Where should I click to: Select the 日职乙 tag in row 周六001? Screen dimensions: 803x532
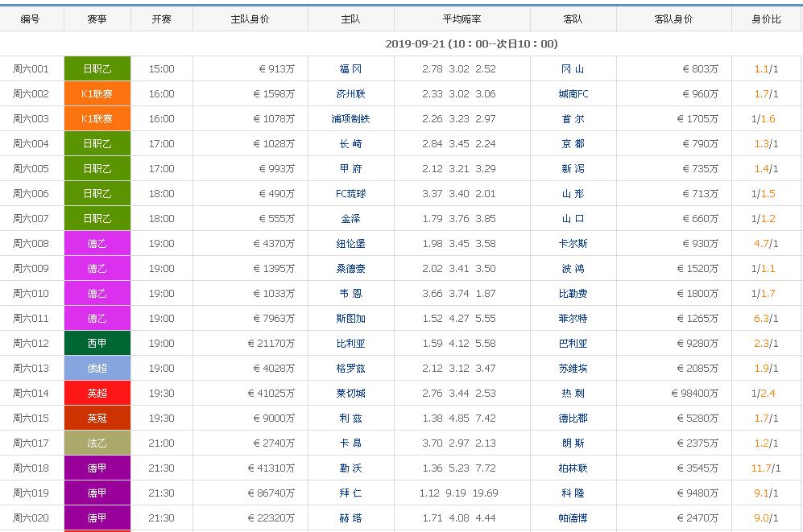tap(97, 69)
